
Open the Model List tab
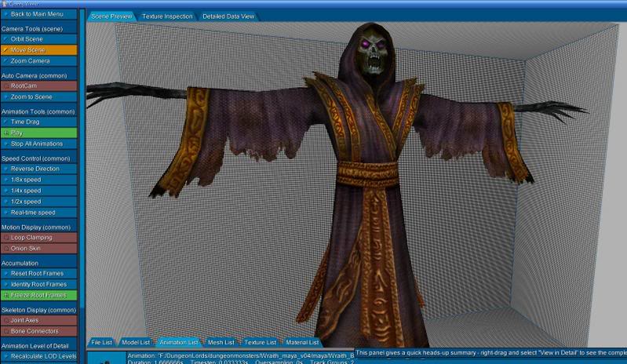(x=136, y=342)
